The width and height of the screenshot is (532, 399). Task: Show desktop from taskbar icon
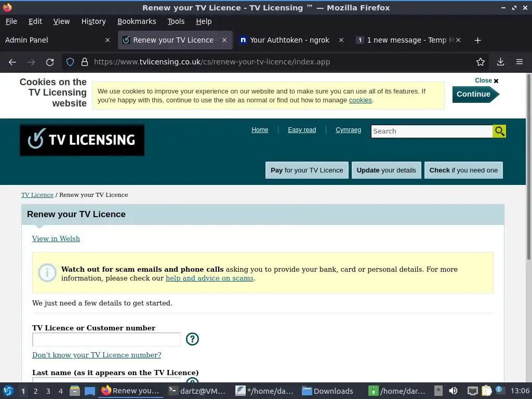(89, 391)
